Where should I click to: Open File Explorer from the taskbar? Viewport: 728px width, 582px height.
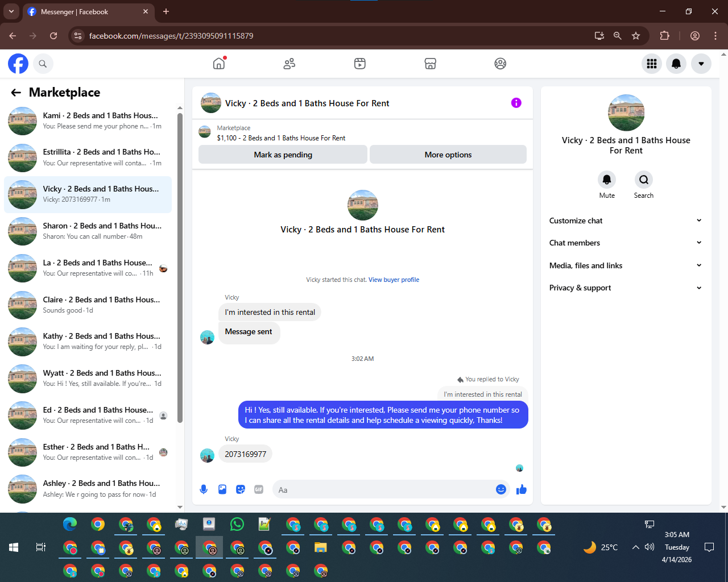321,547
